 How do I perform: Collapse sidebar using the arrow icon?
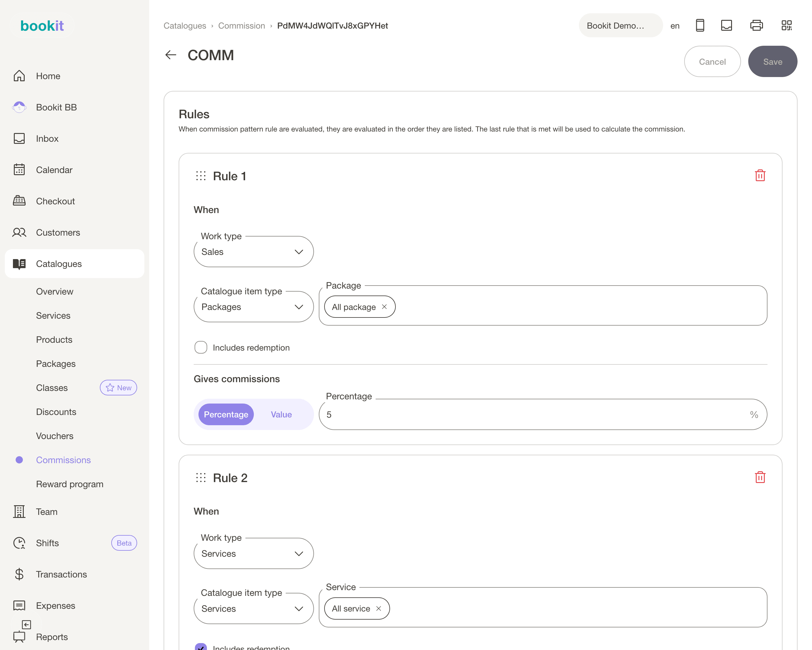click(x=26, y=625)
